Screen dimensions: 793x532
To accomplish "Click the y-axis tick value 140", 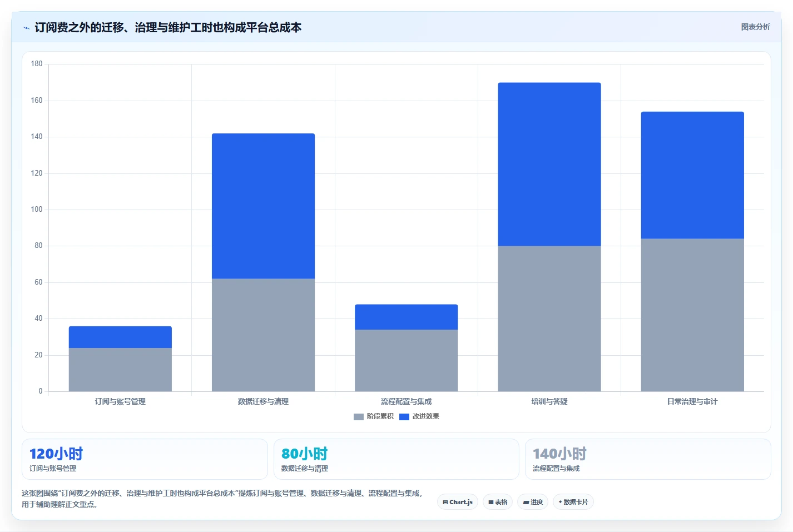I will [x=37, y=137].
